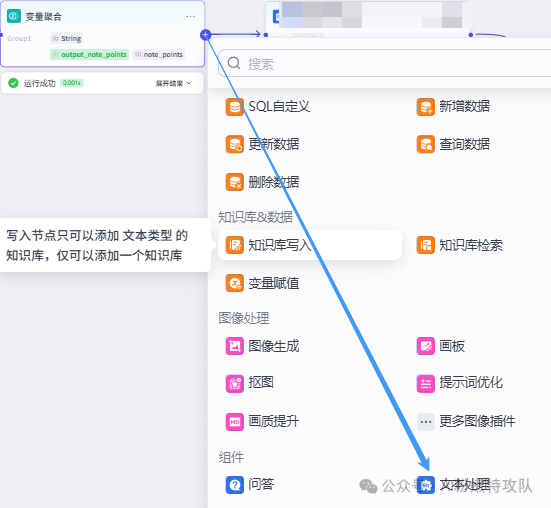
Task: Select the 文本处理 text processing node
Action: [453, 485]
